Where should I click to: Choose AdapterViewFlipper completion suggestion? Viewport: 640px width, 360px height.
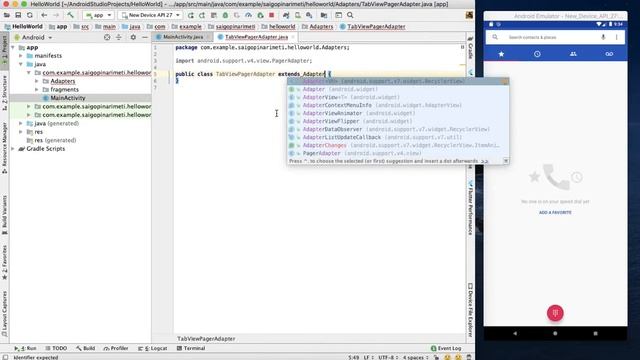pos(398,121)
